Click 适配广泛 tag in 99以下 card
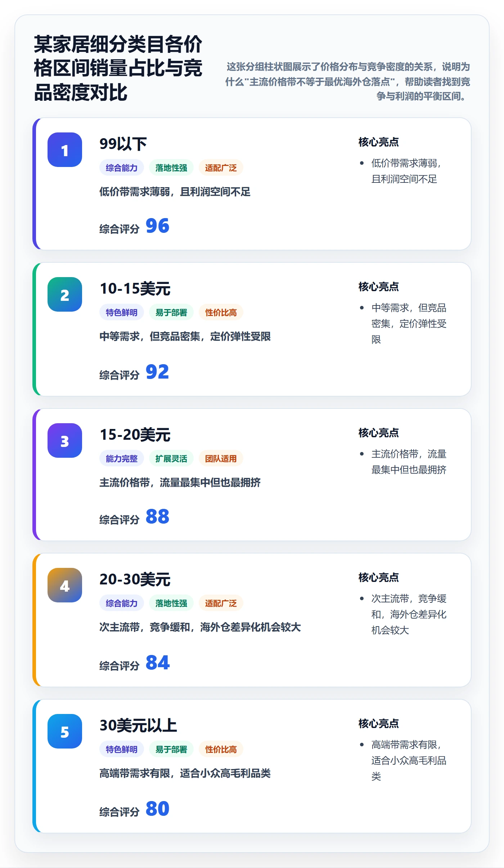Viewport: 504px width, 868px height. 221,168
